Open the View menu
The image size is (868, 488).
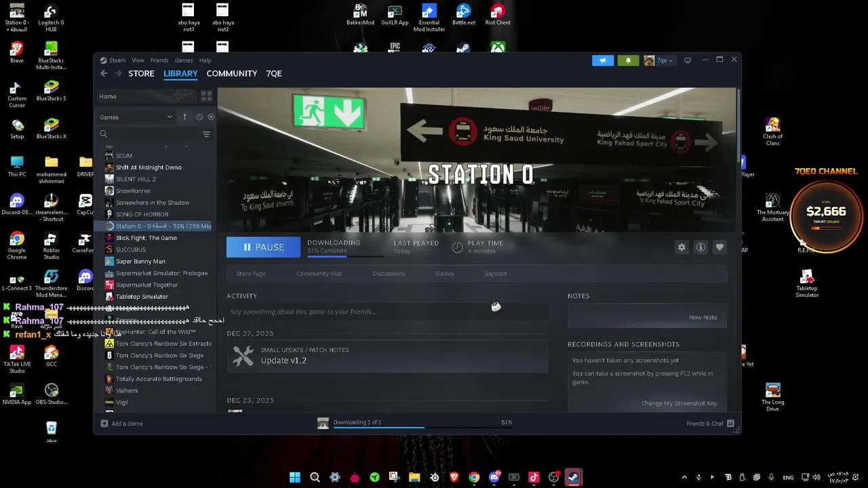coord(138,60)
